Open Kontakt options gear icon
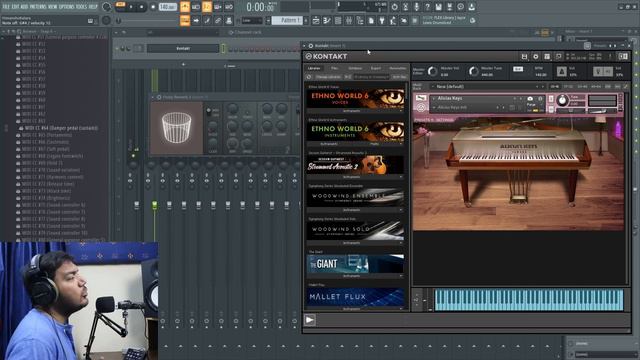This screenshot has height=360, width=640. click(x=536, y=57)
